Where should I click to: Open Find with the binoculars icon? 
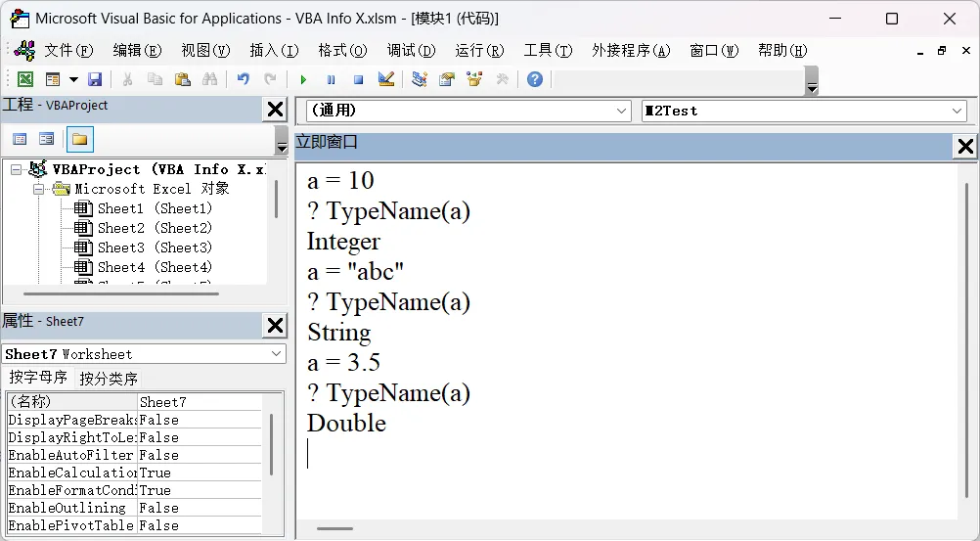pos(209,79)
